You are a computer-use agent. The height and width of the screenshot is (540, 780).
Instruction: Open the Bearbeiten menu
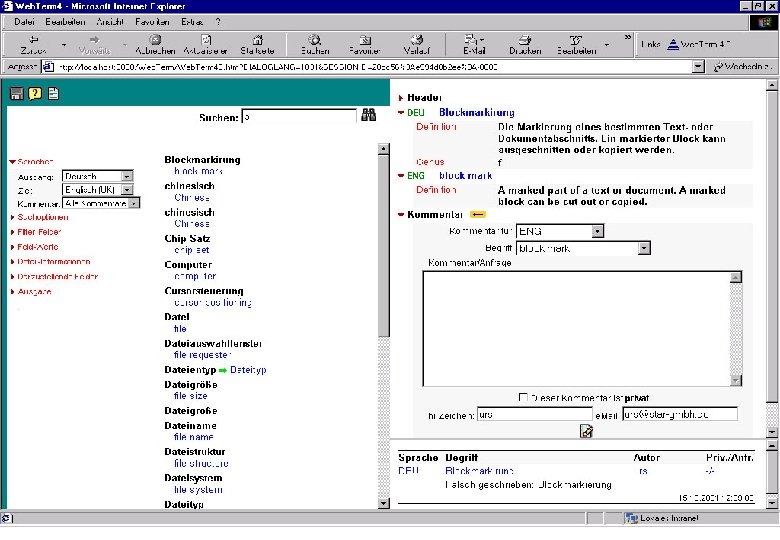[x=67, y=21]
